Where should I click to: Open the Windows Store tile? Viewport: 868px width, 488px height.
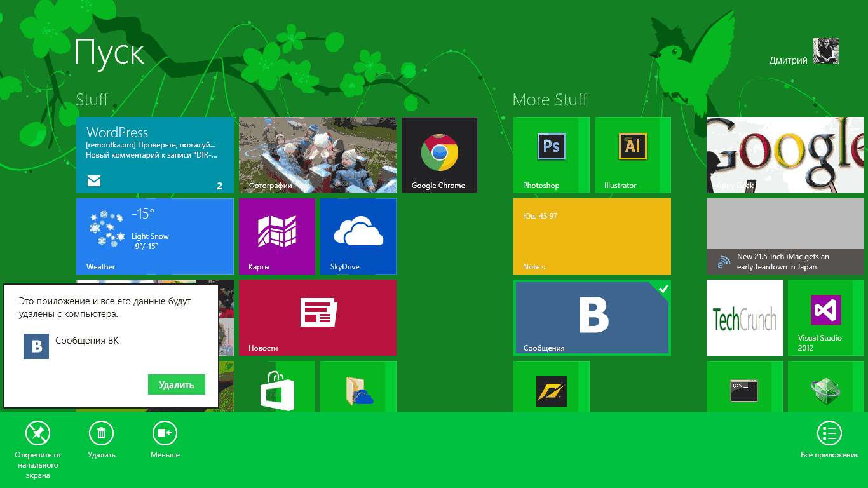(x=277, y=386)
